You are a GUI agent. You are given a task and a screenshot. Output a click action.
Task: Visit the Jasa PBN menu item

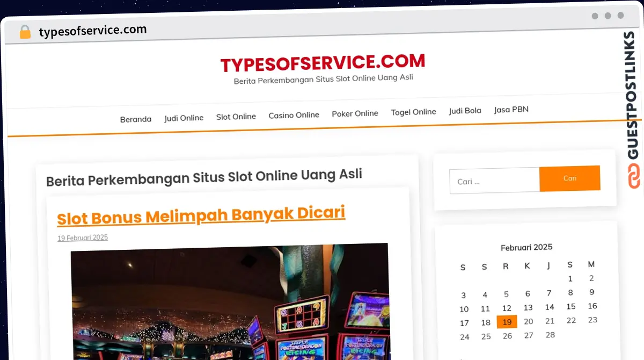coord(511,110)
